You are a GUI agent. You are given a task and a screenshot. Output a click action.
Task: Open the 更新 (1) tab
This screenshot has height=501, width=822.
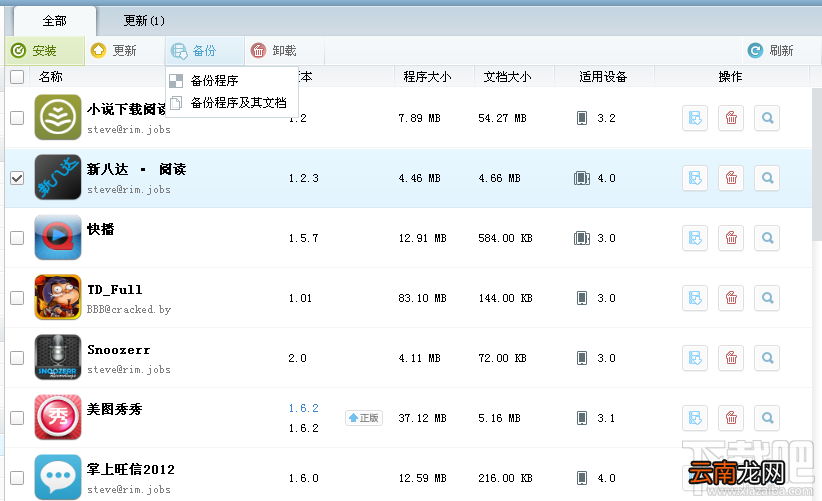click(x=144, y=21)
